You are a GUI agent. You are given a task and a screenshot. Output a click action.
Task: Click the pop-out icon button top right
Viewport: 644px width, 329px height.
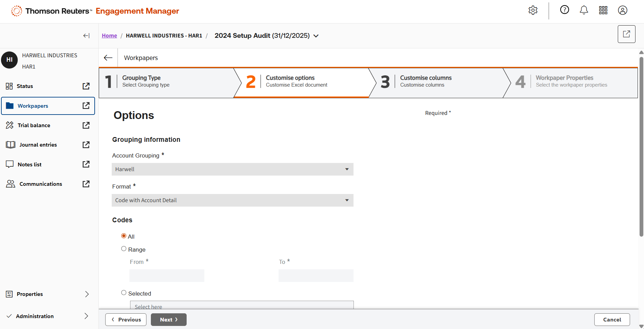click(626, 34)
